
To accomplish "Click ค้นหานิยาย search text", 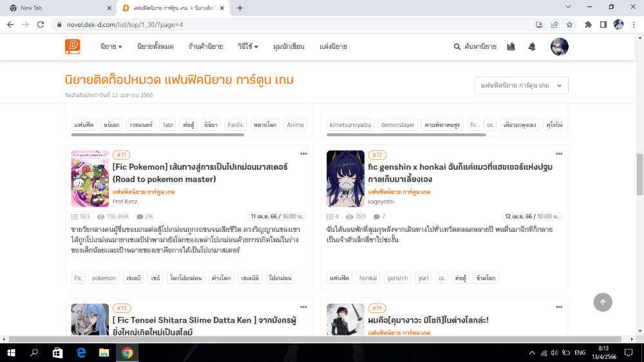I will click(x=480, y=47).
